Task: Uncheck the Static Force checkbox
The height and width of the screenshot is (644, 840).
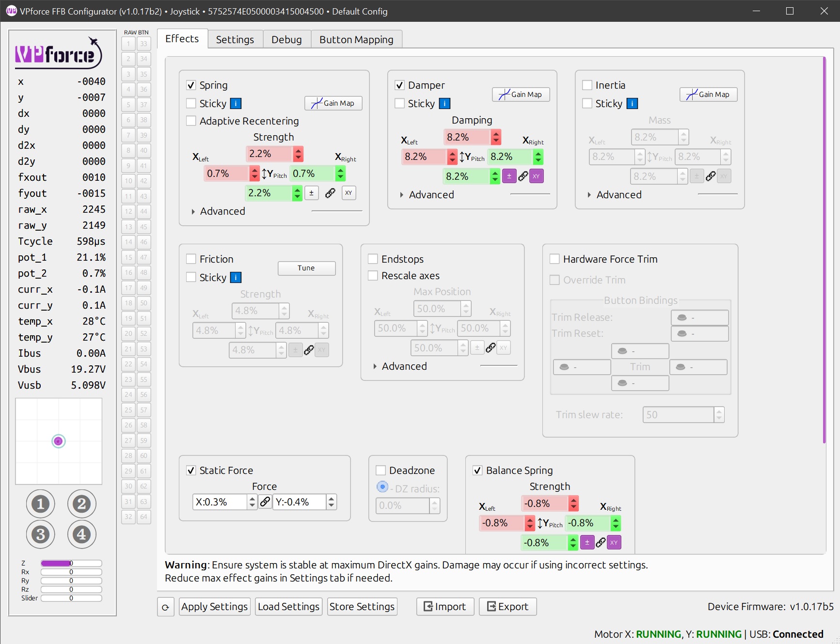Action: tap(191, 471)
